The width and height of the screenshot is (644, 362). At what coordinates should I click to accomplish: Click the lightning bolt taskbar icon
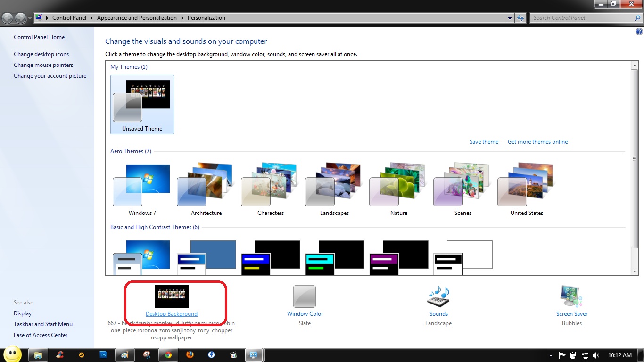(x=212, y=355)
